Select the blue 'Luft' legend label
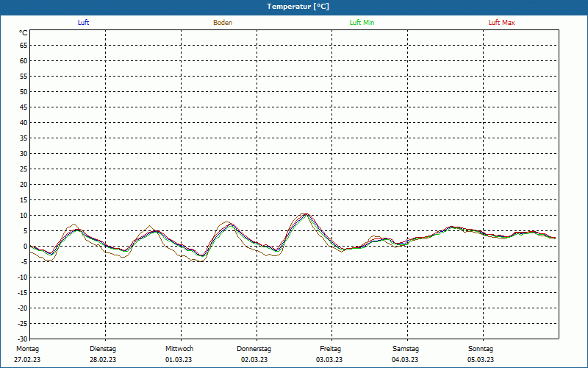The width and height of the screenshot is (588, 368). (83, 23)
